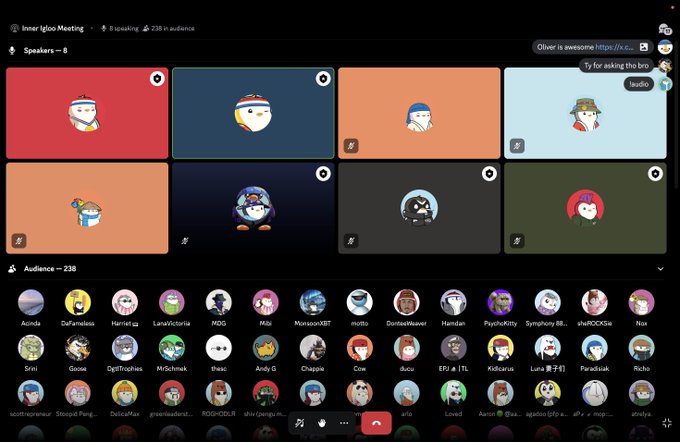Click moderator shield on the red speaker tile
The width and height of the screenshot is (680, 442).
click(157, 79)
